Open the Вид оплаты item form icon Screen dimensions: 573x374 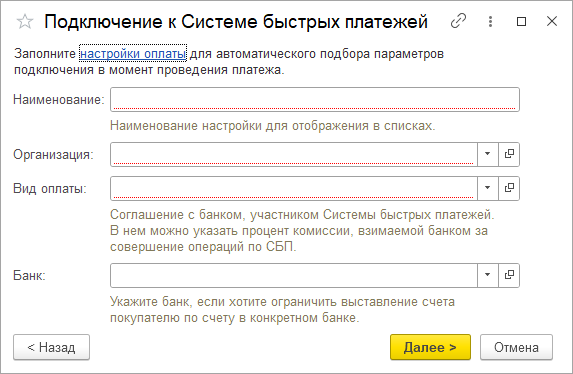click(509, 188)
